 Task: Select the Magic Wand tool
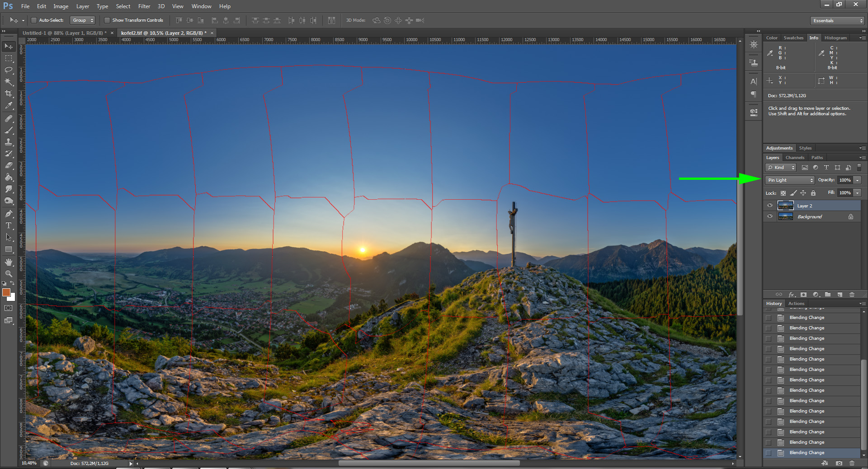coord(9,82)
